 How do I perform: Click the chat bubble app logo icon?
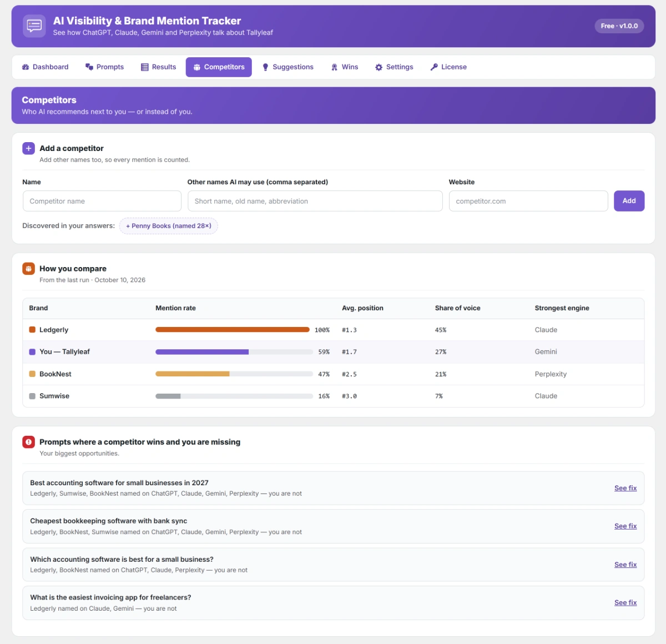pyautogui.click(x=34, y=26)
